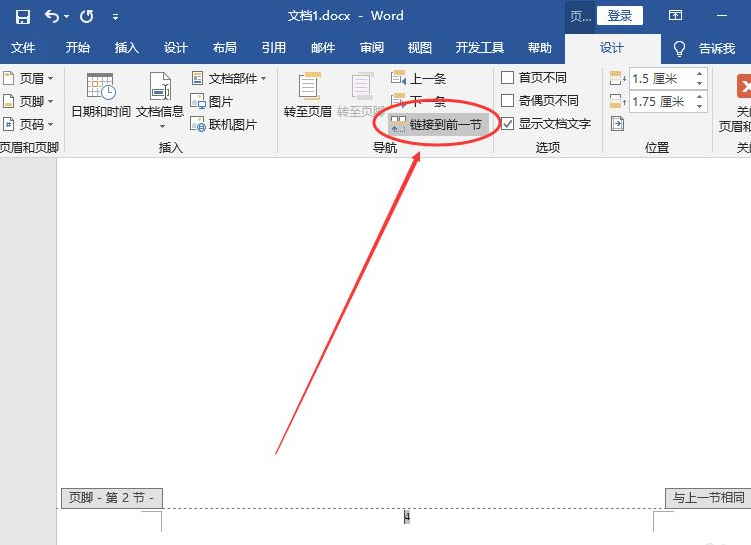751x545 pixels.
Task: Enable 首页不同 checkbox
Action: (508, 77)
